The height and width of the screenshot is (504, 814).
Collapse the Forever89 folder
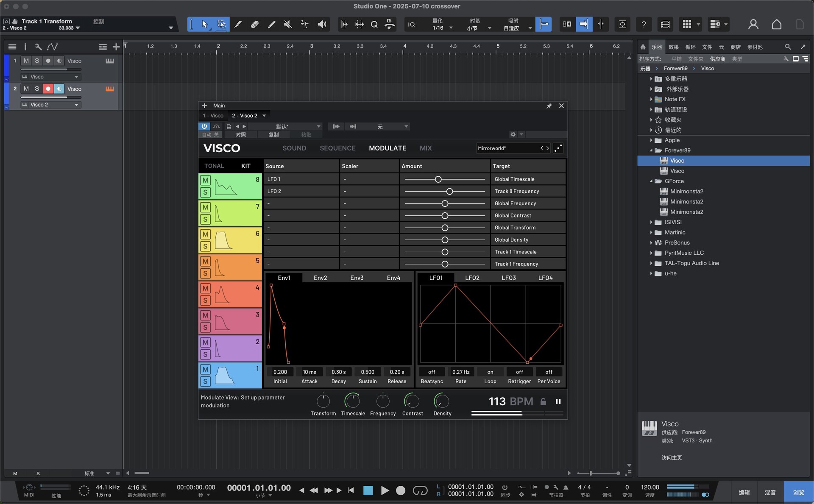[651, 150]
